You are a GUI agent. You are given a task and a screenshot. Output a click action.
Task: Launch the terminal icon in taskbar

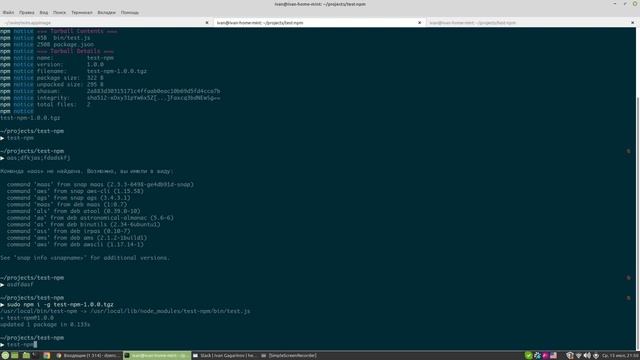click(35, 356)
